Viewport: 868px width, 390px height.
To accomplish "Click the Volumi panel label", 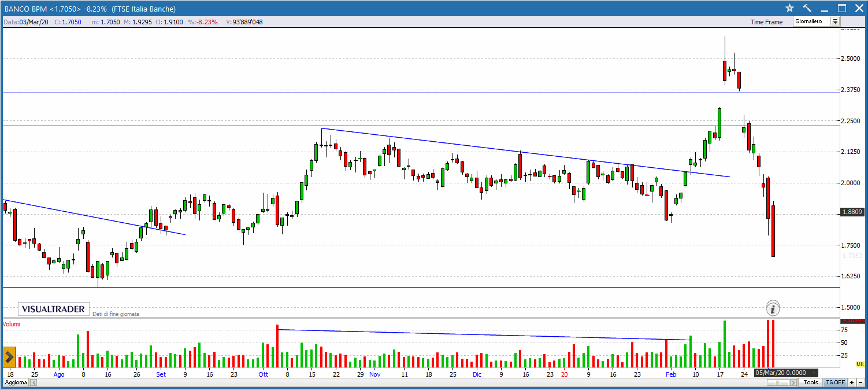I will pyautogui.click(x=12, y=324).
